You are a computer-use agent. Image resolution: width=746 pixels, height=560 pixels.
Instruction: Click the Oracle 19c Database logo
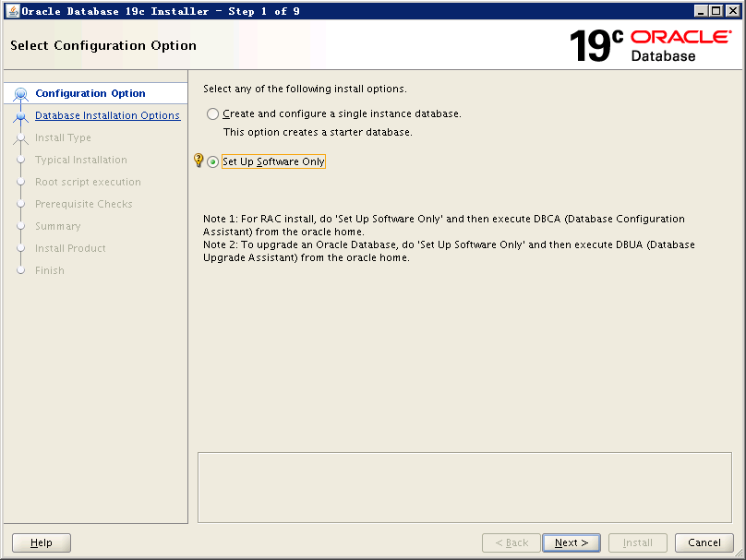(650, 45)
